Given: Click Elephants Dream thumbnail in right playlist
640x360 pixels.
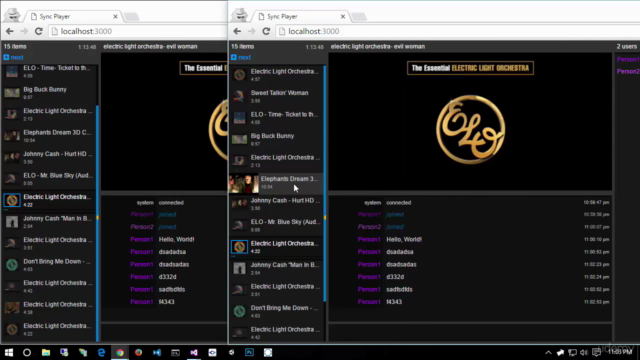Looking at the screenshot, I should (x=244, y=183).
